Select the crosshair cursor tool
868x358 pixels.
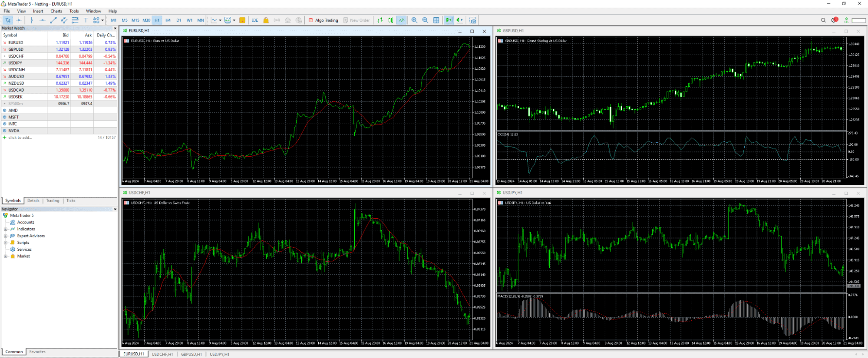[x=19, y=20]
